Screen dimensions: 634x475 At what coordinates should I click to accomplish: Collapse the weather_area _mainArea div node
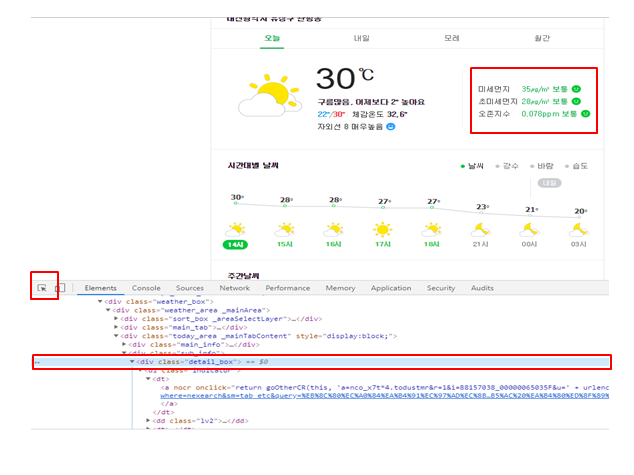pos(108,310)
